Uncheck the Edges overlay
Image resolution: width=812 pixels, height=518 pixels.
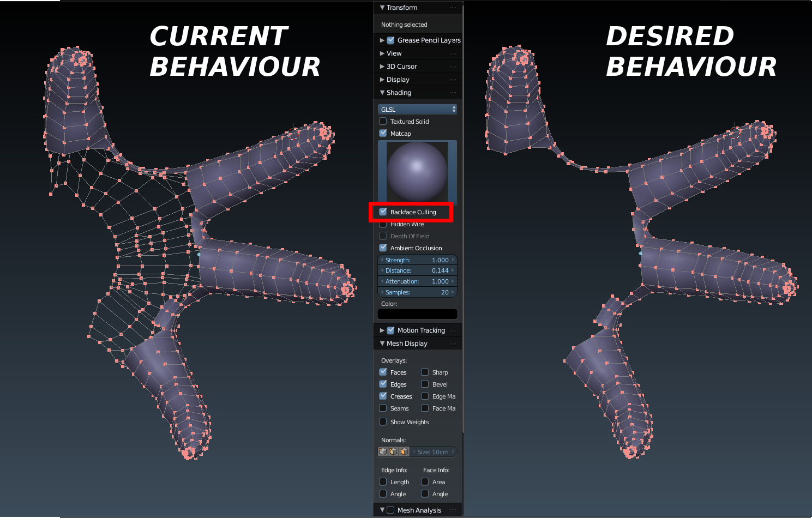coord(383,384)
